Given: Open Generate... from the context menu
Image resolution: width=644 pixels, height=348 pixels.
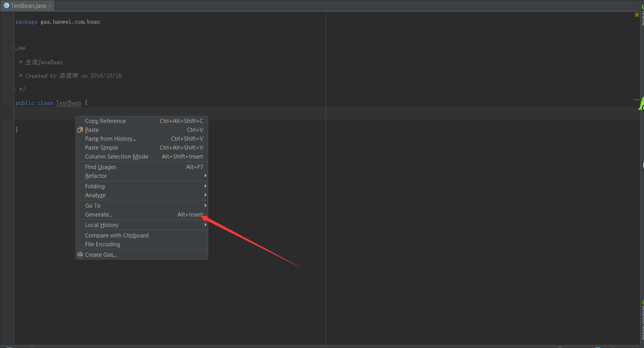Looking at the screenshot, I should (x=142, y=215).
